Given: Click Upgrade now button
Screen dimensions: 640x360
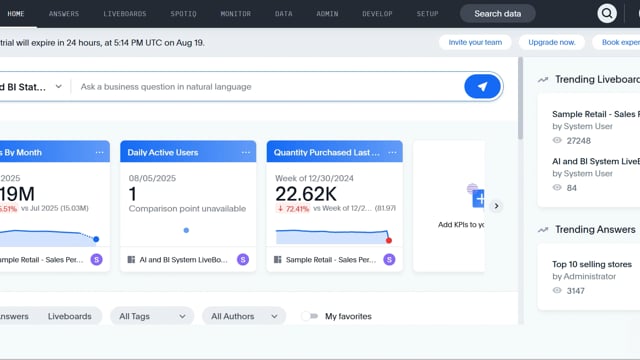Looking at the screenshot, I should (552, 42).
